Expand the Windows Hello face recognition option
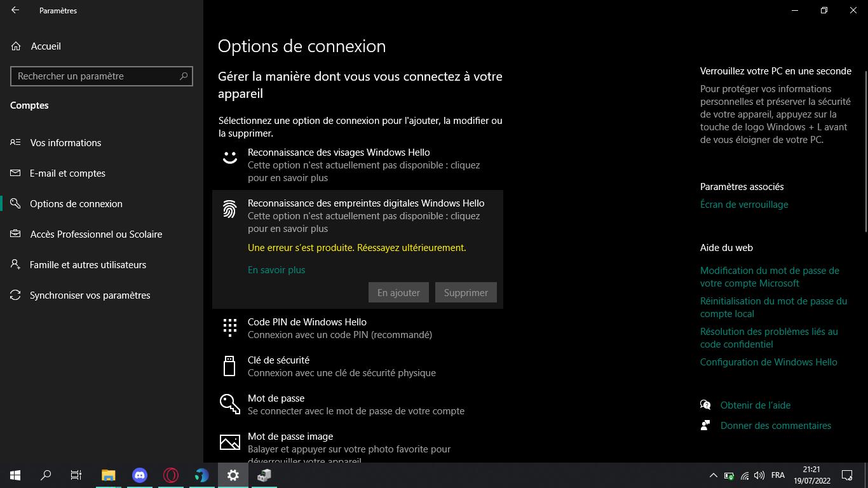Viewport: 868px width, 488px height. (x=358, y=165)
